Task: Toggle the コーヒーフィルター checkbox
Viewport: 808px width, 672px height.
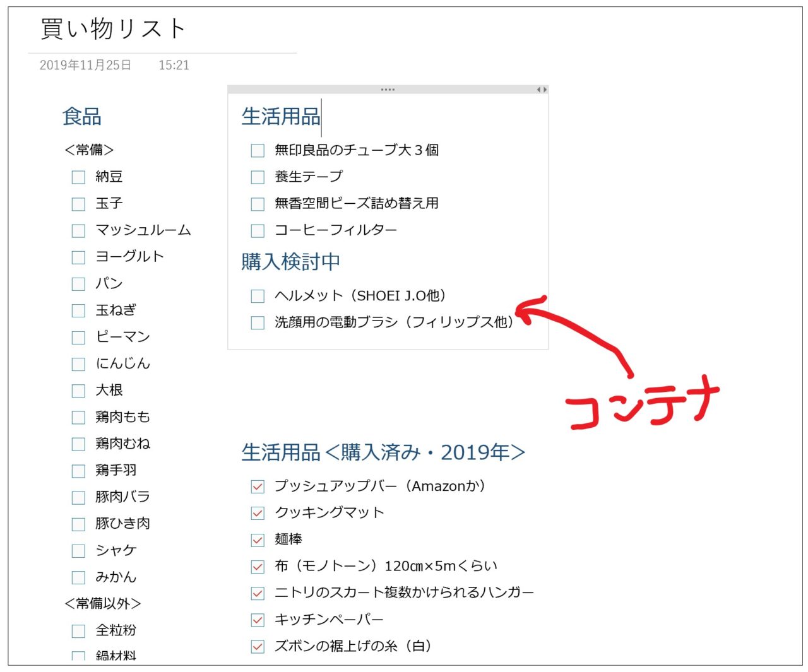Action: [258, 231]
